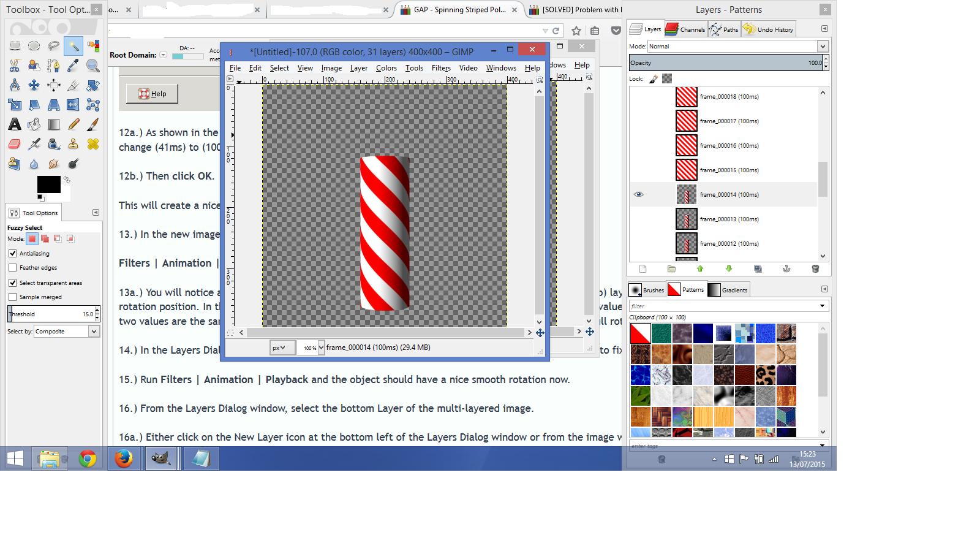
Task: Select the Crop tool
Action: click(73, 85)
